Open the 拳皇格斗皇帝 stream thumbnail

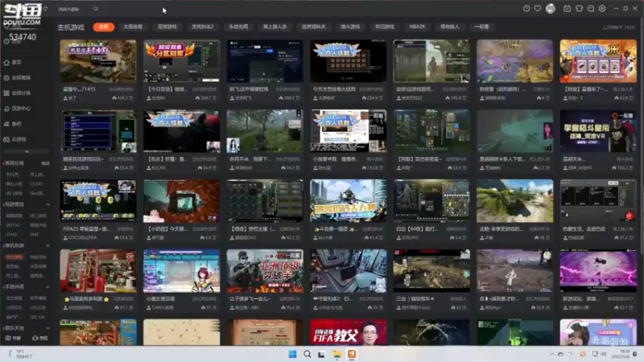click(598, 131)
